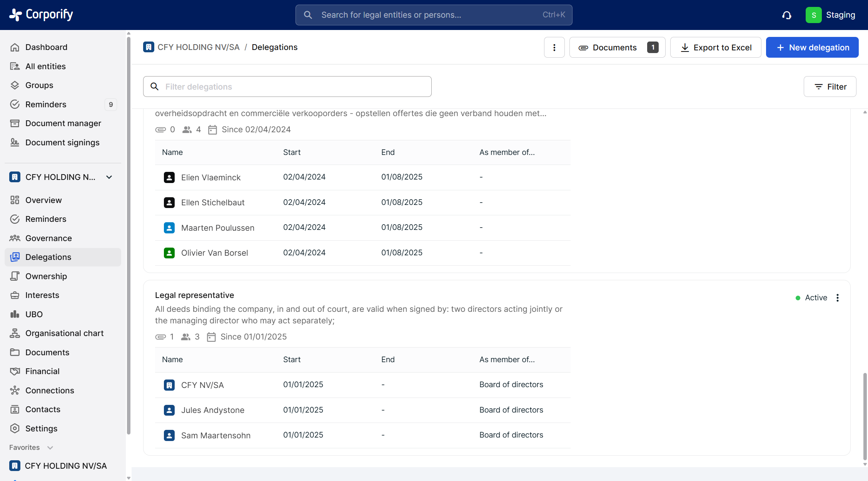Viewport: 868px width, 481px height.
Task: Go to Organisational chart page
Action: (64, 333)
